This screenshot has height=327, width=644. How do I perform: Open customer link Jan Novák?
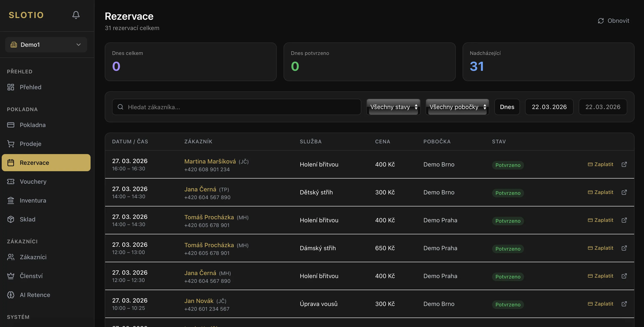click(199, 301)
